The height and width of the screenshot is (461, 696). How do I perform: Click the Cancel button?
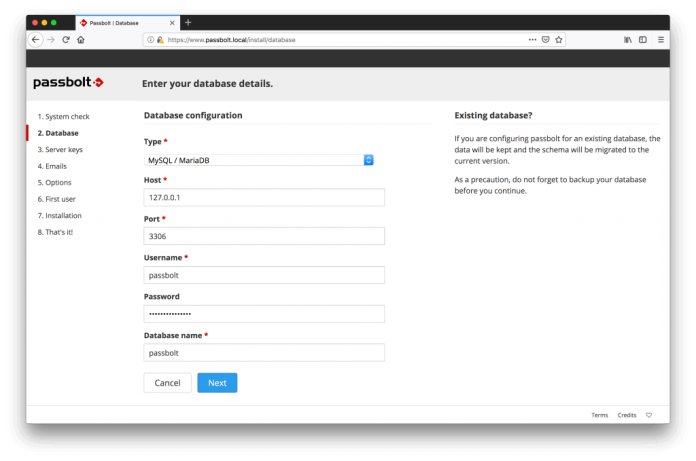167,382
